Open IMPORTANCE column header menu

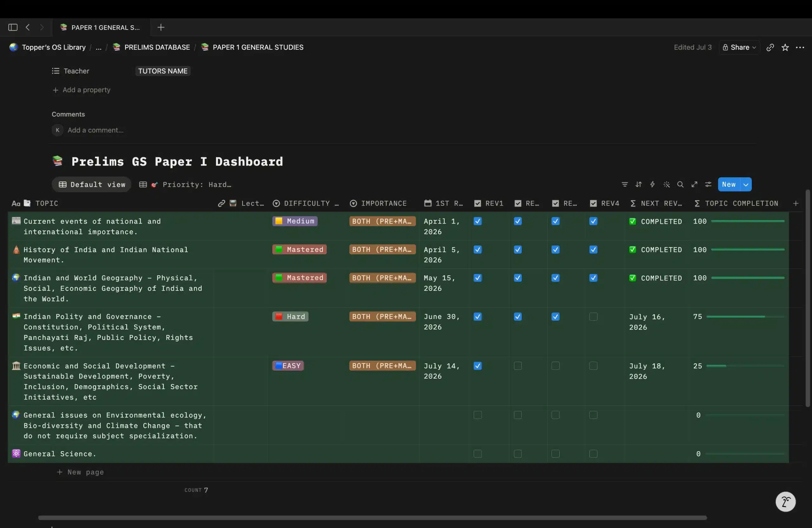pos(378,203)
